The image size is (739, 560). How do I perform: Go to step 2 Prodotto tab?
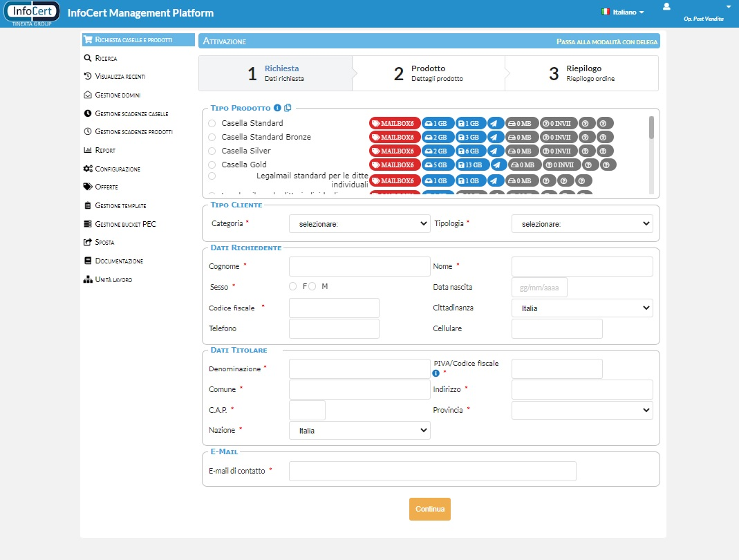pyautogui.click(x=428, y=73)
